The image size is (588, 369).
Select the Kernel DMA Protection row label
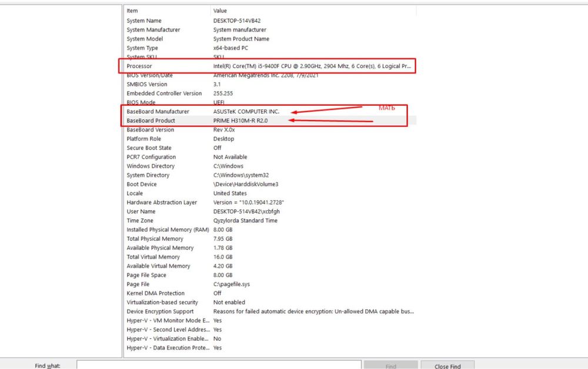[156, 293]
